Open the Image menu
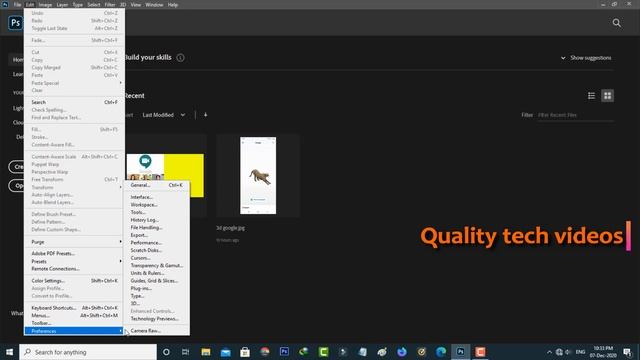This screenshot has height=360, width=640. [45, 4]
